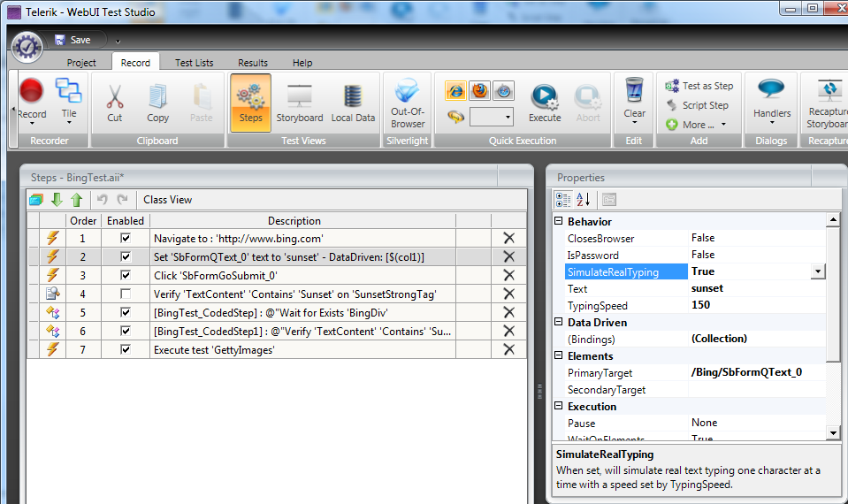Move selected step up with green arrow
Viewport: 848px width, 504px height.
click(x=76, y=200)
